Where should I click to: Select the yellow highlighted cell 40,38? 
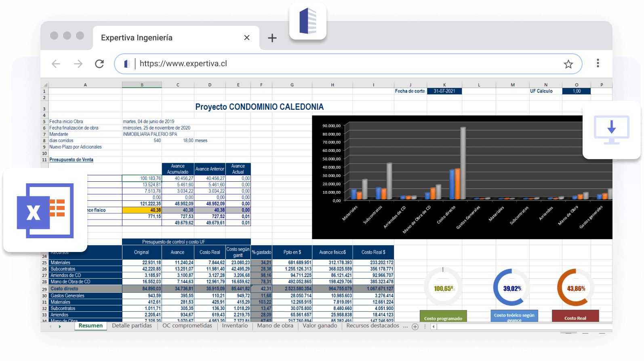pyautogui.click(x=142, y=210)
